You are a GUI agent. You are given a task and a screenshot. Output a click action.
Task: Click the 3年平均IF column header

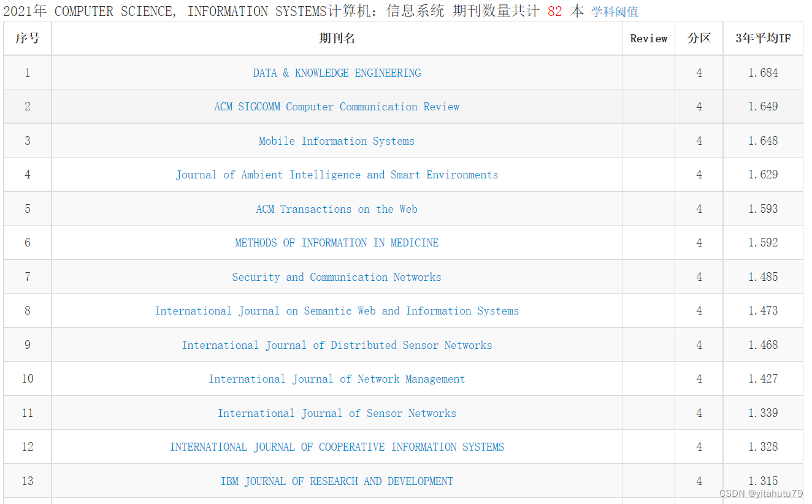click(763, 38)
